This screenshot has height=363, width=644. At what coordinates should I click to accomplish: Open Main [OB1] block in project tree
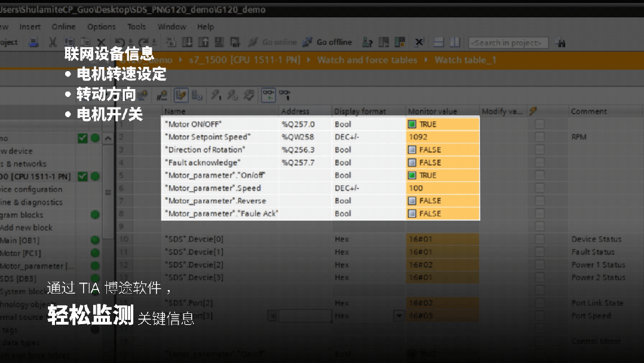click(x=17, y=240)
